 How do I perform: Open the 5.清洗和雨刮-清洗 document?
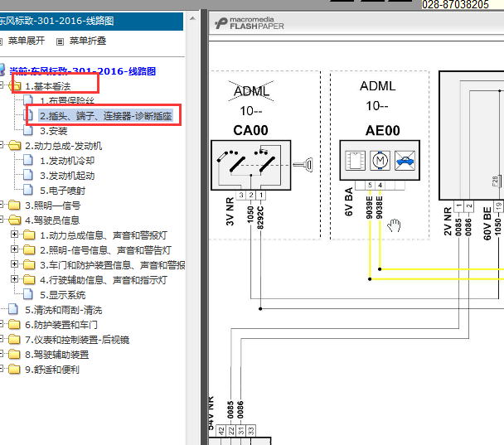pos(64,310)
